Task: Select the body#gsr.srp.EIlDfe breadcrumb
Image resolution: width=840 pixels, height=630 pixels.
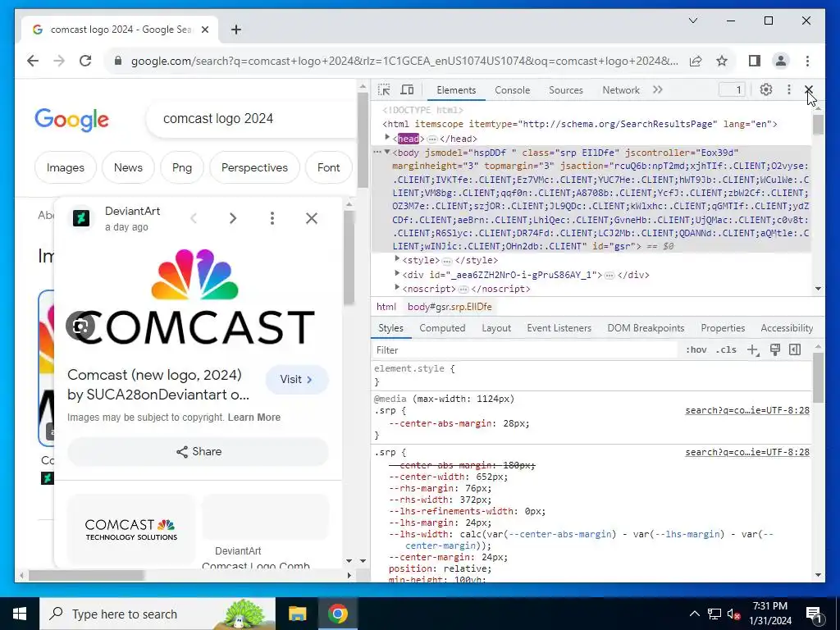Action: 450,307
